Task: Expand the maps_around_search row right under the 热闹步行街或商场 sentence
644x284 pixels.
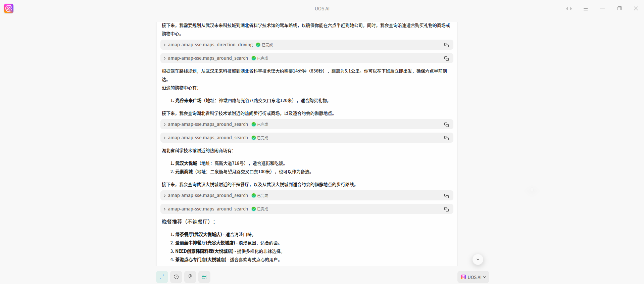Action: click(x=165, y=125)
